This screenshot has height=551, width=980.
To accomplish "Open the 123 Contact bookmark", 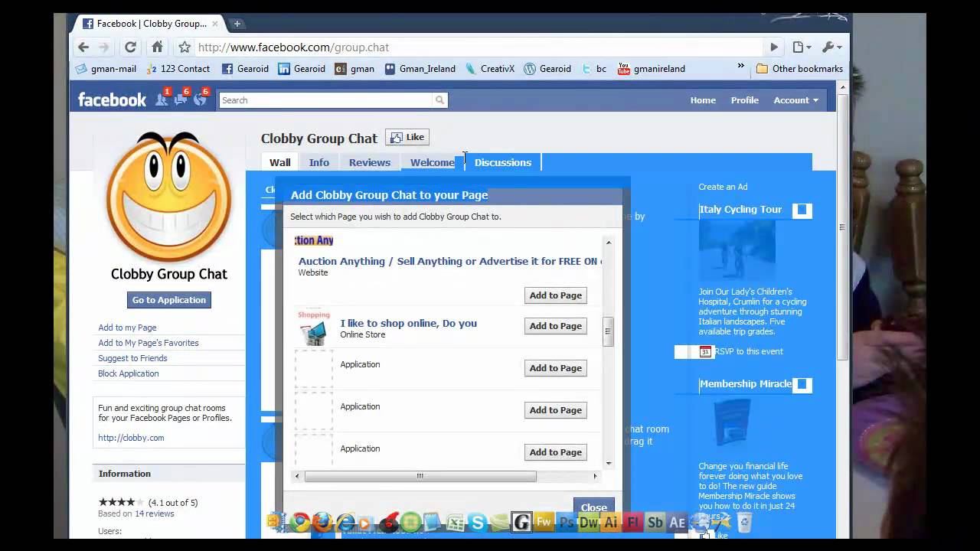I will (178, 69).
